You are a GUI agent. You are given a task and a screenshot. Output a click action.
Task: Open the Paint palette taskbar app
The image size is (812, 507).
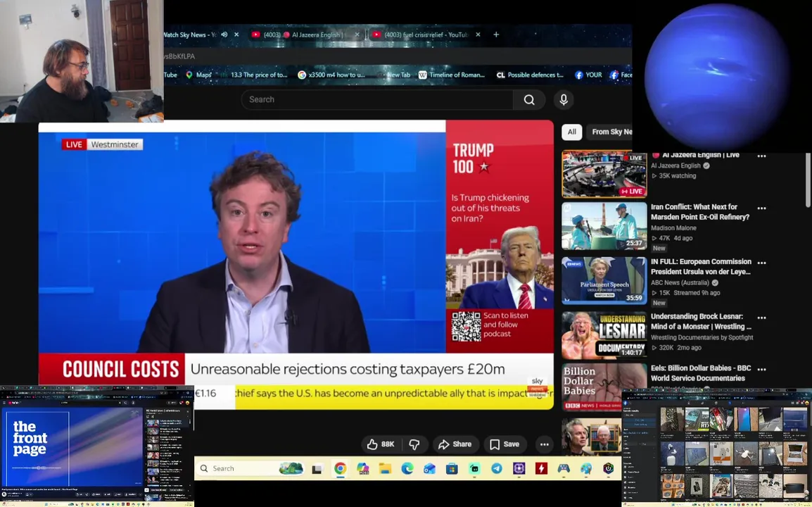tap(586, 469)
